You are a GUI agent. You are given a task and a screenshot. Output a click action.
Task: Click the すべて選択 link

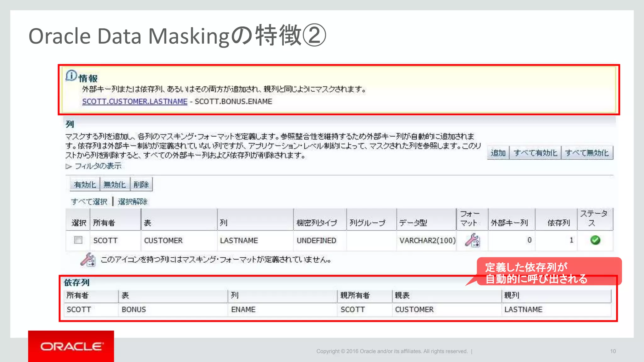tap(89, 201)
